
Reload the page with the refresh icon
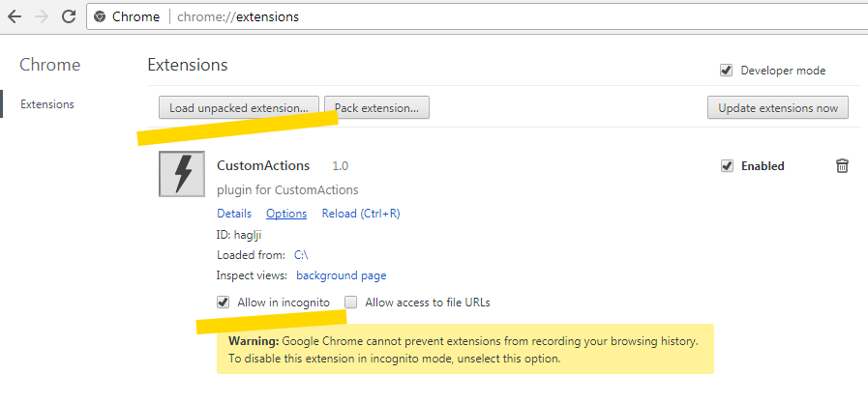point(69,16)
